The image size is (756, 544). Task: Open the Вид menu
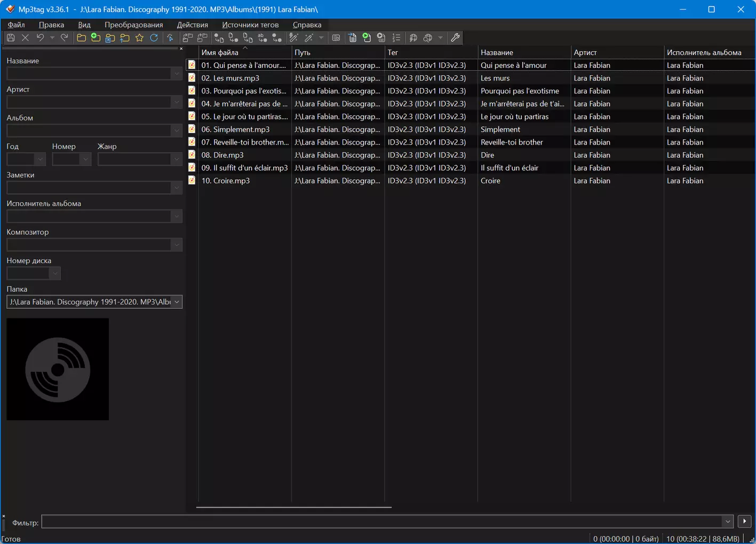[x=84, y=25]
